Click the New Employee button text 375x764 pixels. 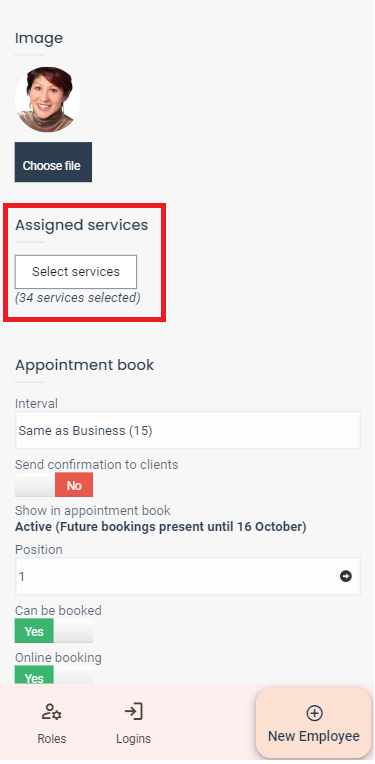(x=314, y=736)
